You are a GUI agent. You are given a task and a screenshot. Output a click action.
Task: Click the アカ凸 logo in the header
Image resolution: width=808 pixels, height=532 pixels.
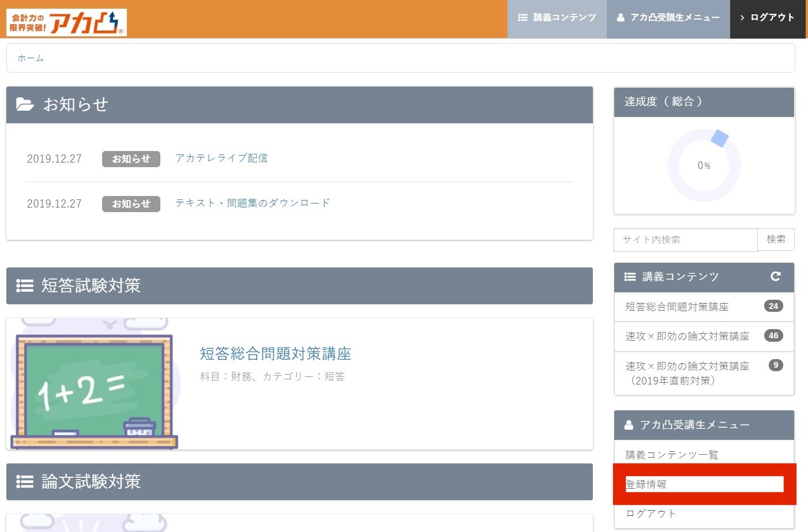(x=66, y=22)
